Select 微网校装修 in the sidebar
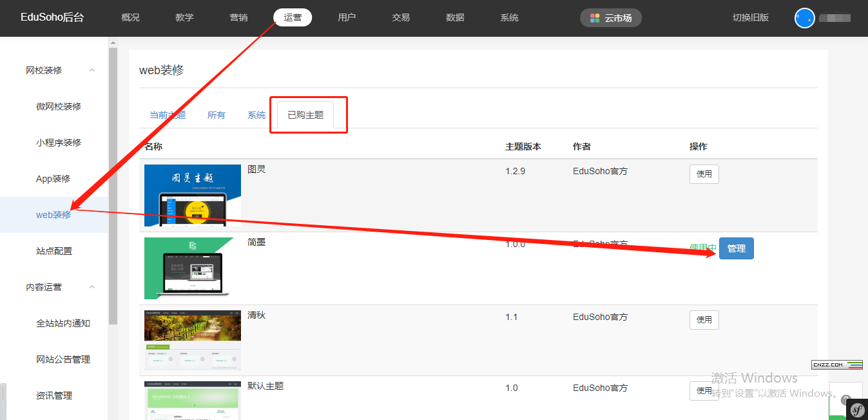 pyautogui.click(x=59, y=106)
